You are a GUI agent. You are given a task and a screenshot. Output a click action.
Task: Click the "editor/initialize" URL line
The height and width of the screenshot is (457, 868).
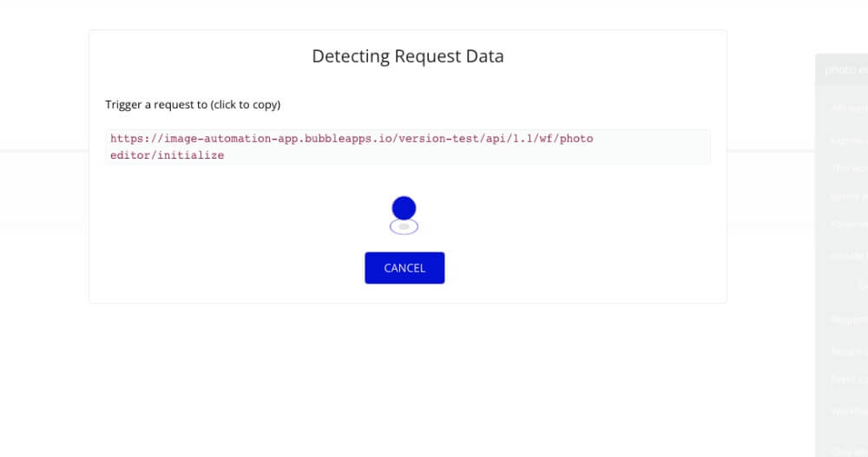click(168, 155)
